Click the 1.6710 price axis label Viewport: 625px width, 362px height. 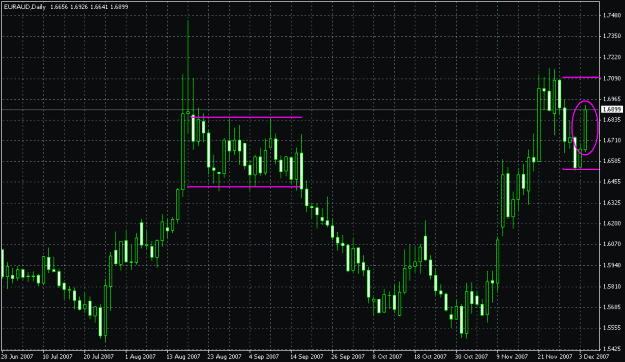pyautogui.click(x=612, y=140)
